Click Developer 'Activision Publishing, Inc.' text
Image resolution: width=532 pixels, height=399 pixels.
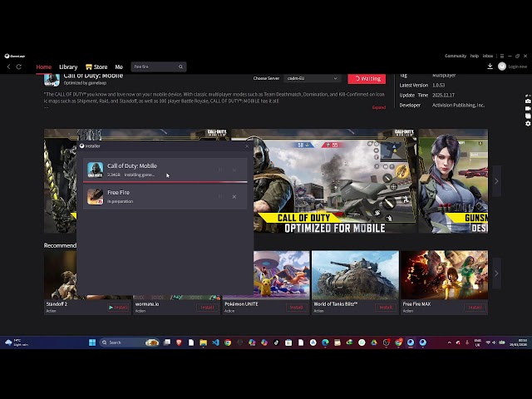pyautogui.click(x=458, y=106)
